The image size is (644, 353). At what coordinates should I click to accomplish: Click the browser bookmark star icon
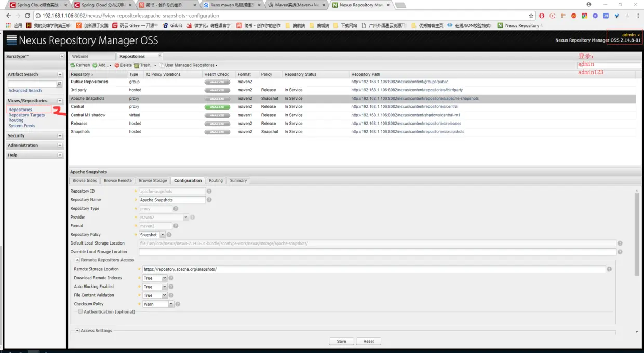coord(531,16)
